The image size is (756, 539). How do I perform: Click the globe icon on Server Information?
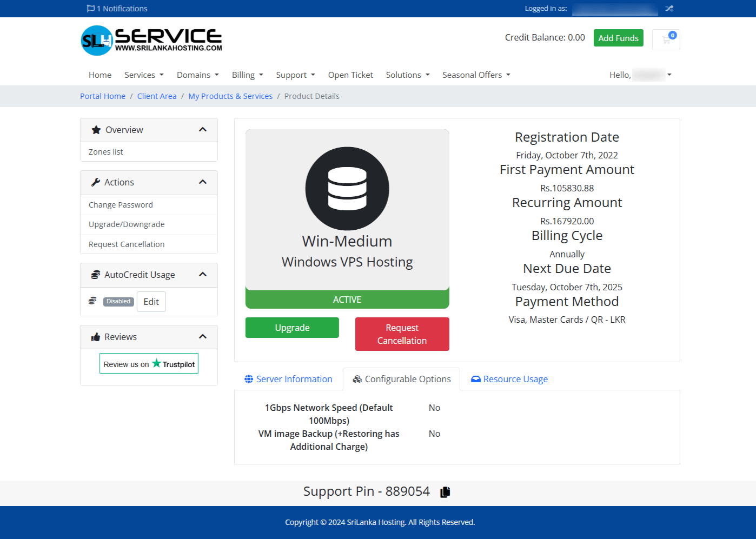click(249, 379)
